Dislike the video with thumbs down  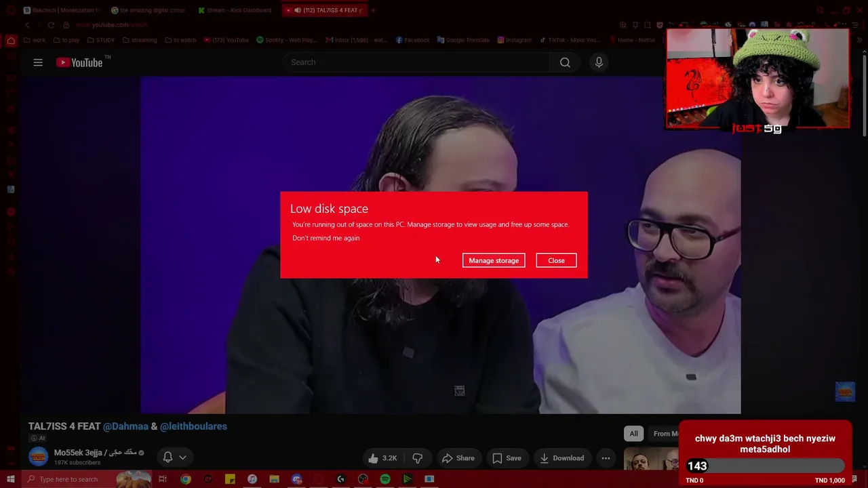pos(418,458)
